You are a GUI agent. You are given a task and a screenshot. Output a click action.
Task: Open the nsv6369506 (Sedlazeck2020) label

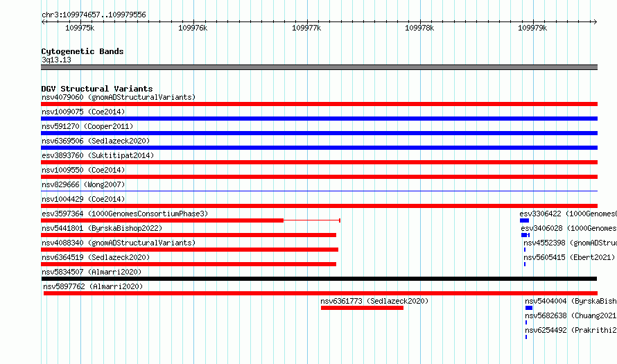pyautogui.click(x=96, y=141)
